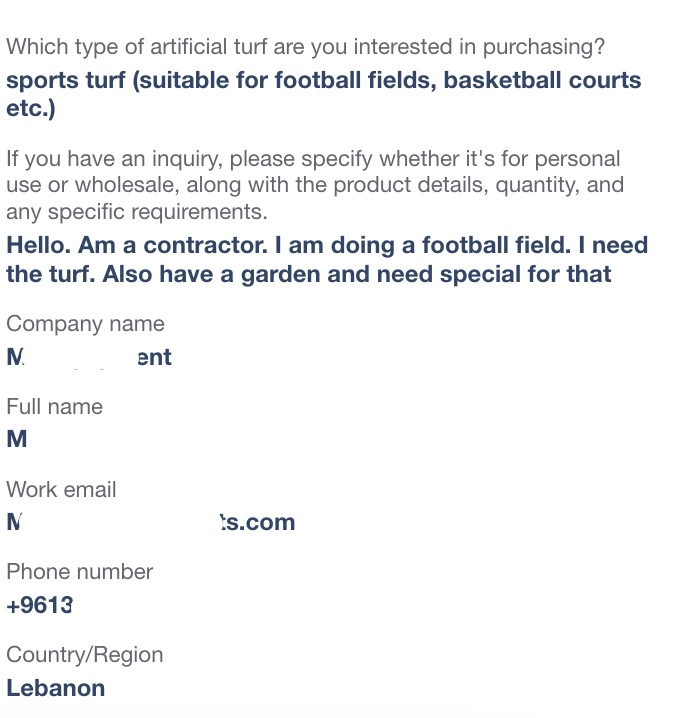Click the artificial turf type question label
This screenshot has height=718, width=674.
pos(305,47)
